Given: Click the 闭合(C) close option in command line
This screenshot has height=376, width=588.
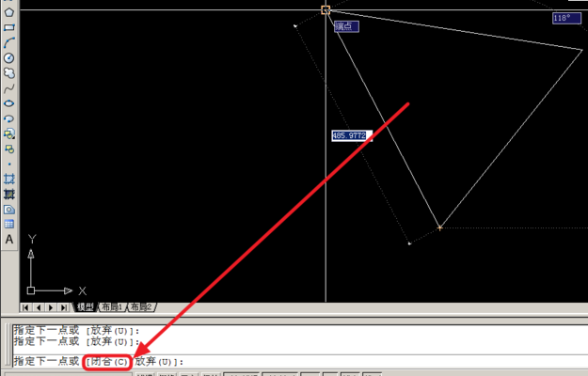Looking at the screenshot, I should point(106,362).
